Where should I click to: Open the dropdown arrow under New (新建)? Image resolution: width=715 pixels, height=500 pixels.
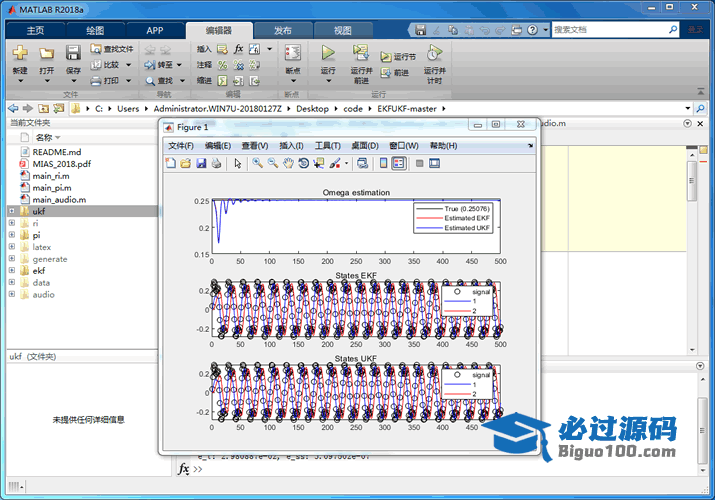pyautogui.click(x=20, y=81)
